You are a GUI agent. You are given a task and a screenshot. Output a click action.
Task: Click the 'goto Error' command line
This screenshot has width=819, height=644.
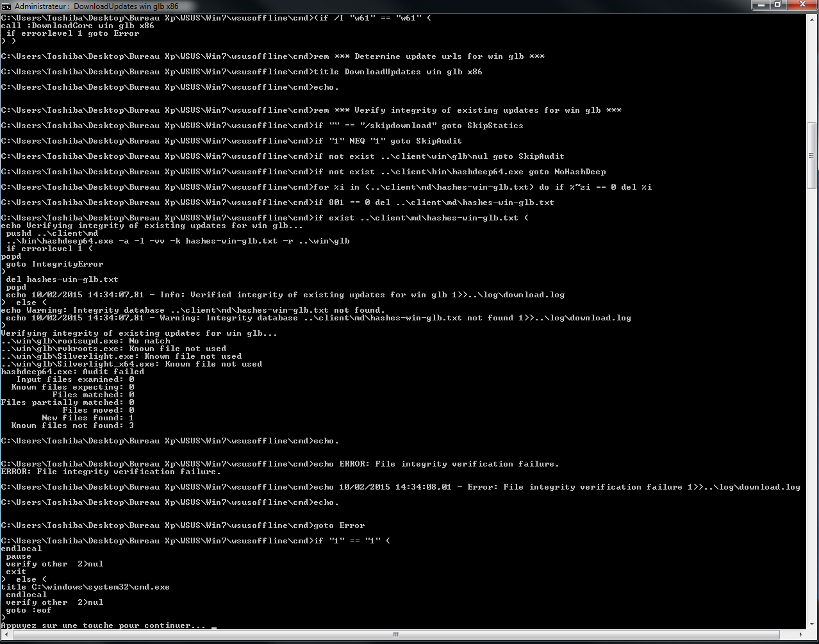click(x=338, y=525)
